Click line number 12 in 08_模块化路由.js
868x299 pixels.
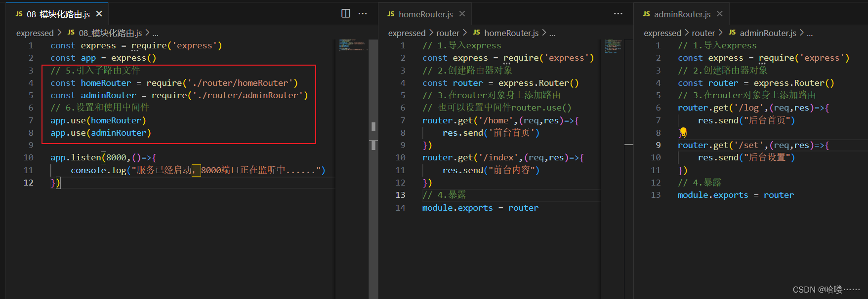pyautogui.click(x=29, y=183)
